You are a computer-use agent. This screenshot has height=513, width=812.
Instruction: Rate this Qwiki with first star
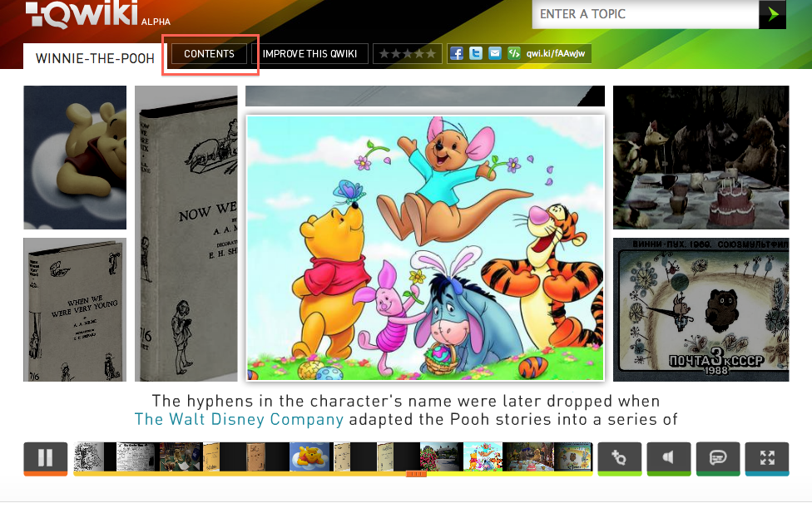[x=384, y=53]
